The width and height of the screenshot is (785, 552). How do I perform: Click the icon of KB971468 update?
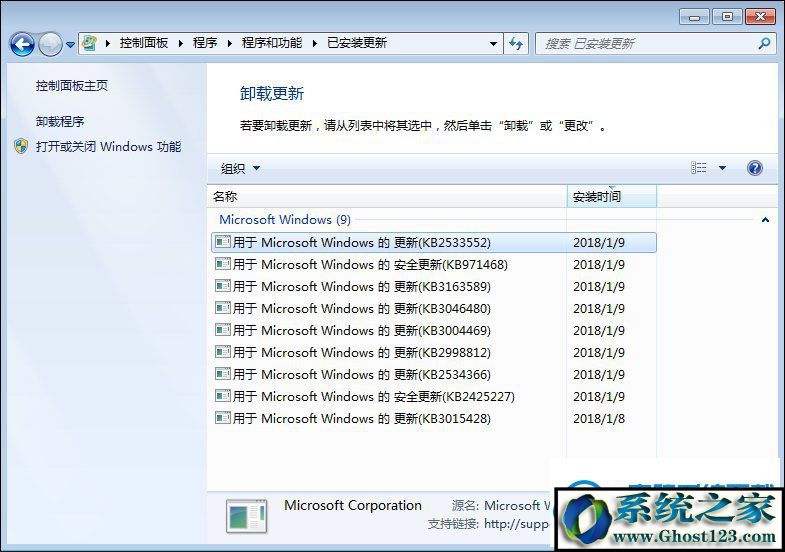point(223,264)
